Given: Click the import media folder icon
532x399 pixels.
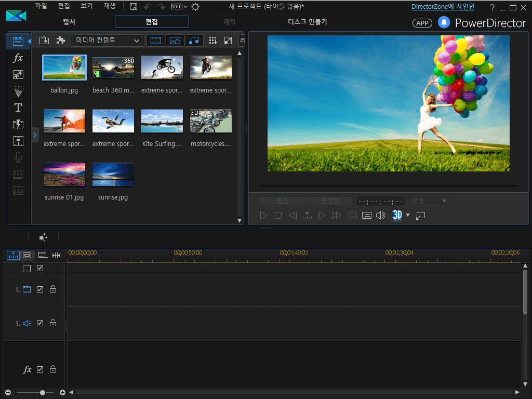Looking at the screenshot, I should 44,41.
